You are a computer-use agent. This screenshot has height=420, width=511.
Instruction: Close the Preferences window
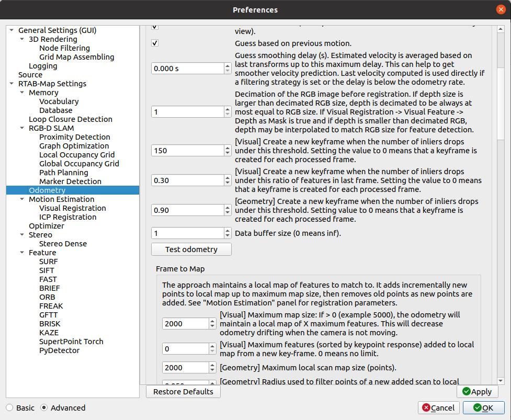501,9
